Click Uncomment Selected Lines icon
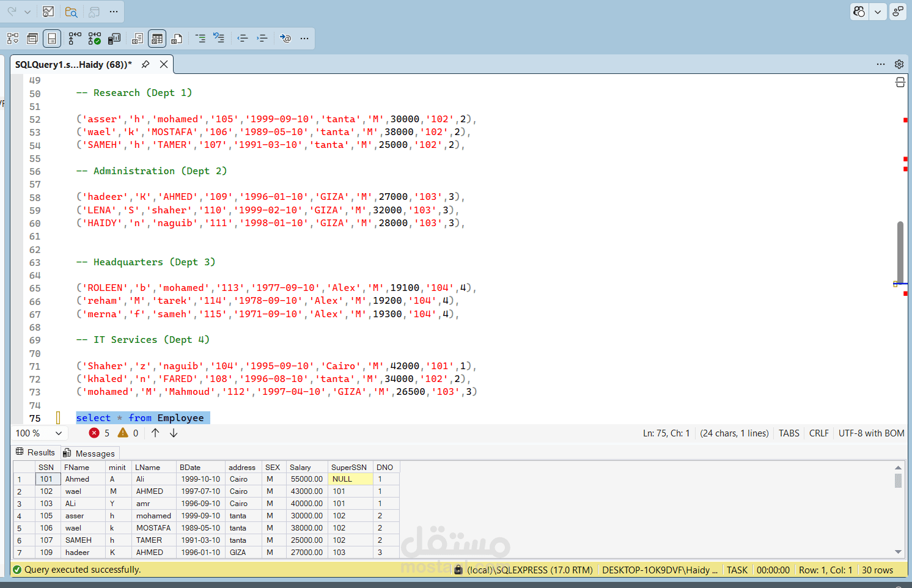Image resolution: width=912 pixels, height=588 pixels. coord(219,39)
